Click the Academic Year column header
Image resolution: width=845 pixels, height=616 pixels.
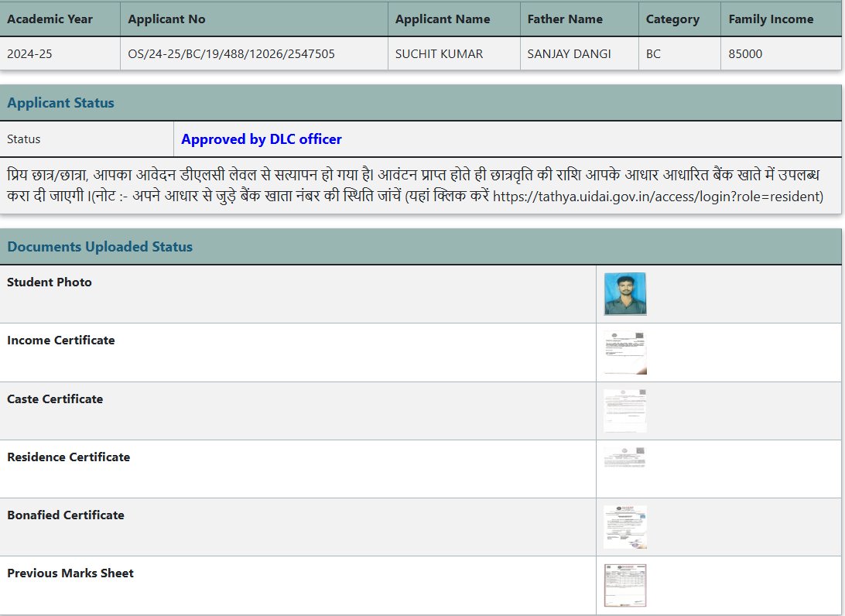click(x=50, y=19)
